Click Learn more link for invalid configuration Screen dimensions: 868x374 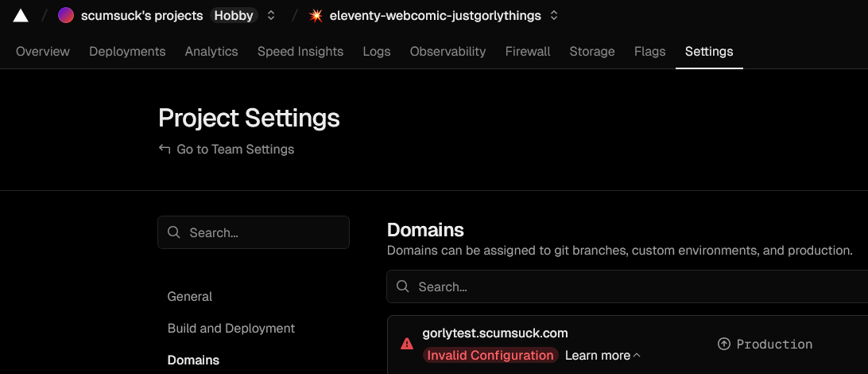[597, 355]
